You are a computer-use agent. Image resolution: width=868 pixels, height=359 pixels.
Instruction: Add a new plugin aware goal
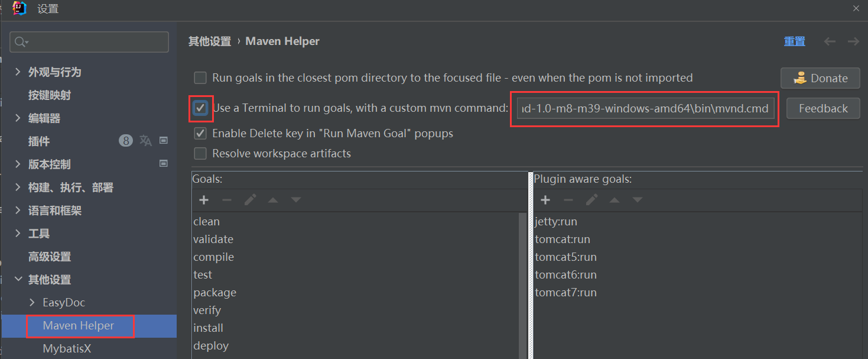pyautogui.click(x=545, y=200)
